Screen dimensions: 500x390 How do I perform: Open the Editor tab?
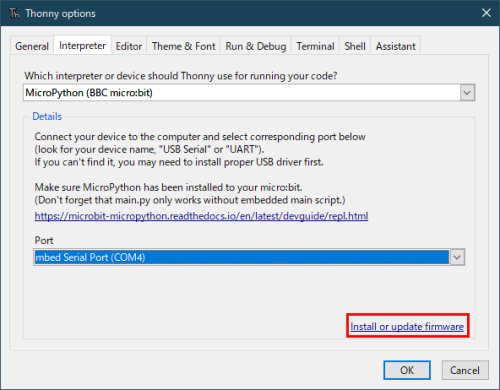point(129,46)
